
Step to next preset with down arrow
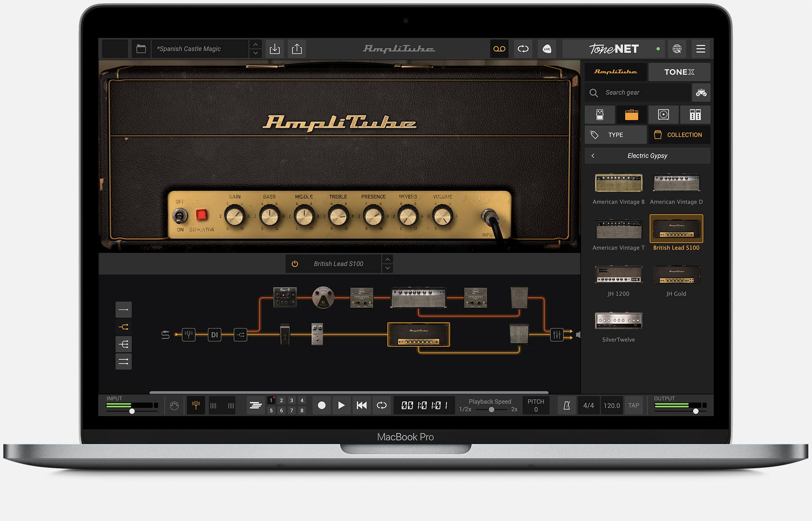tap(255, 53)
